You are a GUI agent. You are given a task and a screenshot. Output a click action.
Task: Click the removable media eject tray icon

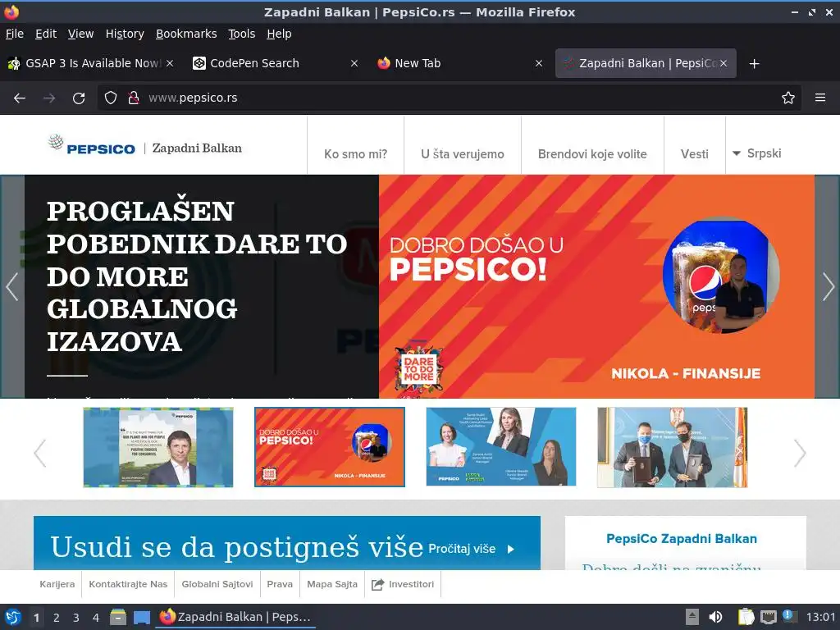point(692,617)
